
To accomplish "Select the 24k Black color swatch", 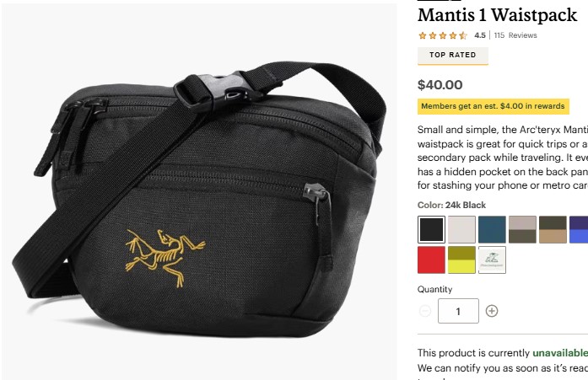I will coord(431,229).
